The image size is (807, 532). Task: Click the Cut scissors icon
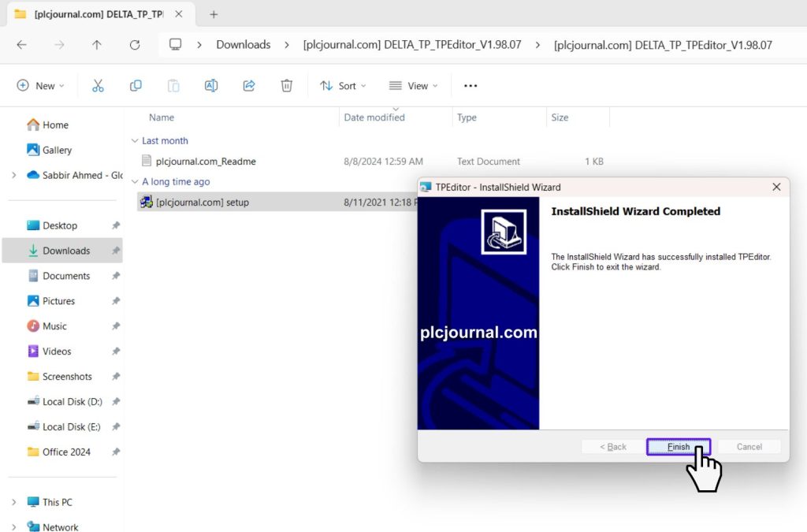coord(98,86)
